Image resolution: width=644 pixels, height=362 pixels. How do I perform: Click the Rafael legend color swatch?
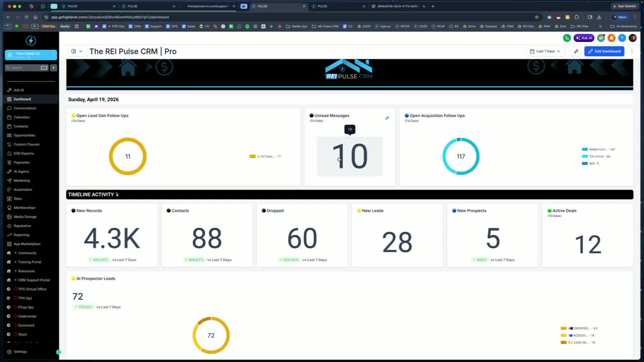click(585, 149)
